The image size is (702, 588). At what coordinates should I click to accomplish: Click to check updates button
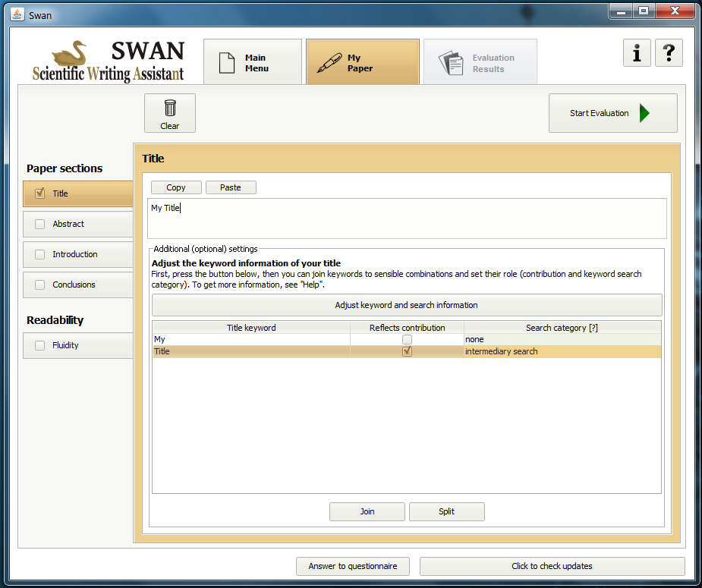pyautogui.click(x=552, y=566)
